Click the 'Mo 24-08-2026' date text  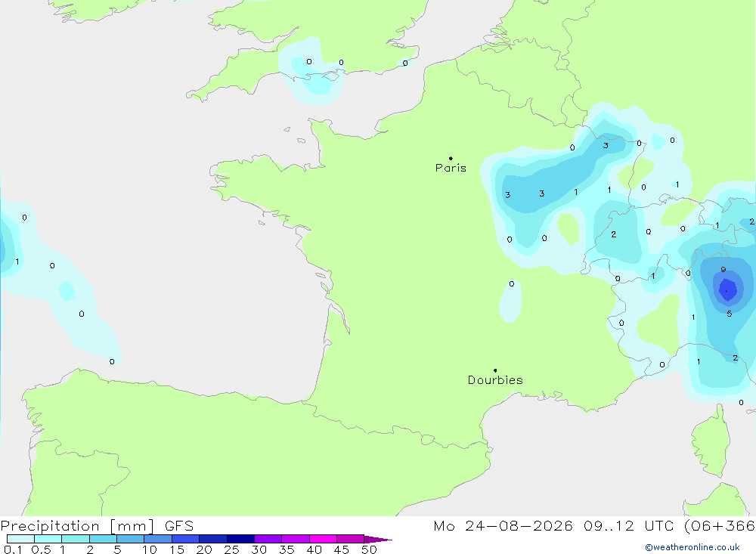pyautogui.click(x=503, y=525)
